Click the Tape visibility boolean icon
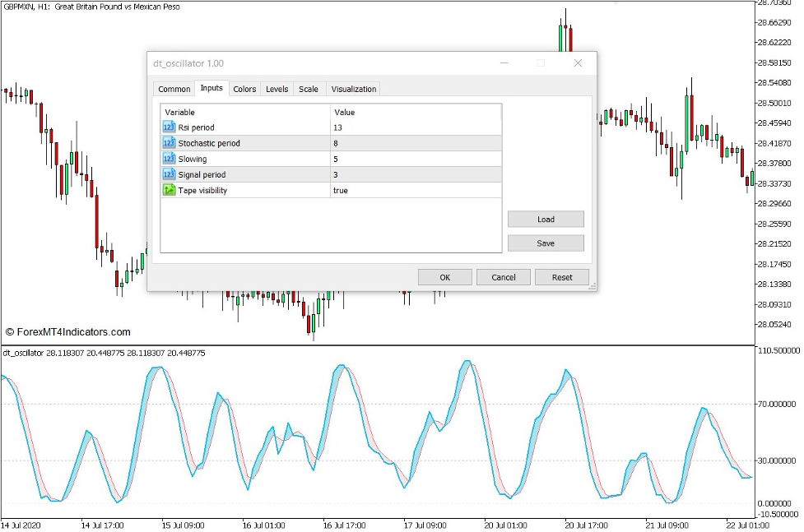Viewport: 804px width, 532px height. [x=170, y=190]
